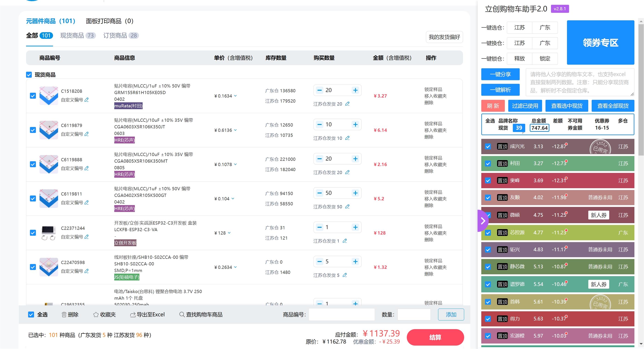
Task: Edit shipping warehouse icon next to 江苏仓发货 10
Action: pos(347,138)
